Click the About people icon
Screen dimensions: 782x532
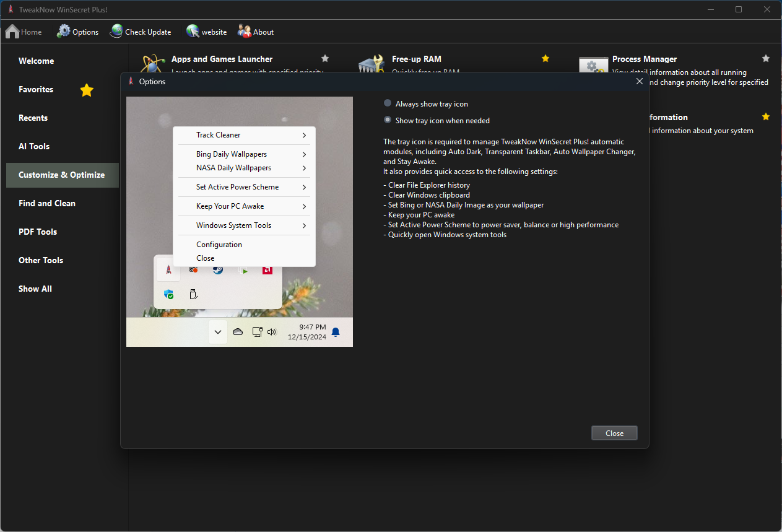245,32
